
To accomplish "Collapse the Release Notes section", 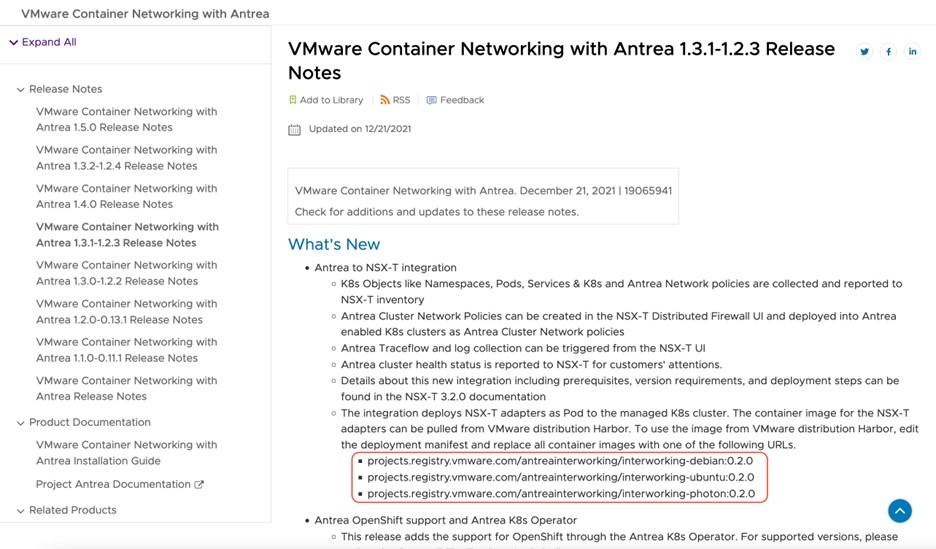I will [20, 90].
